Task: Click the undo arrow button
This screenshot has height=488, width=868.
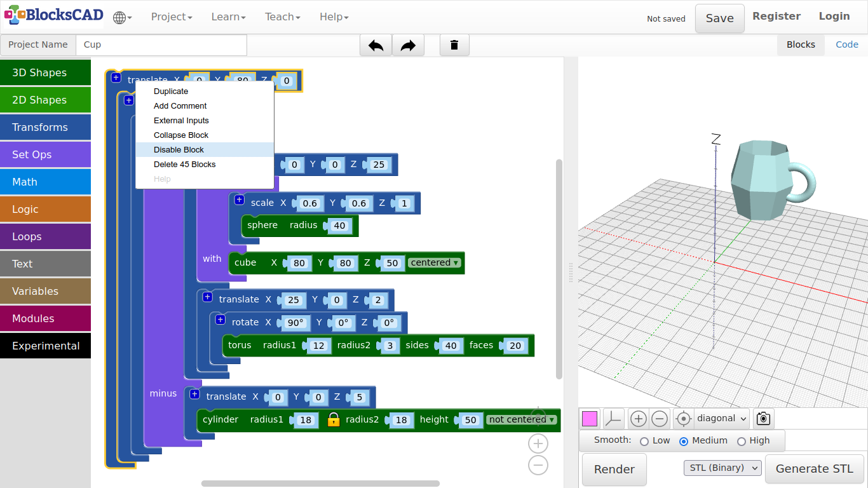Action: [376, 45]
